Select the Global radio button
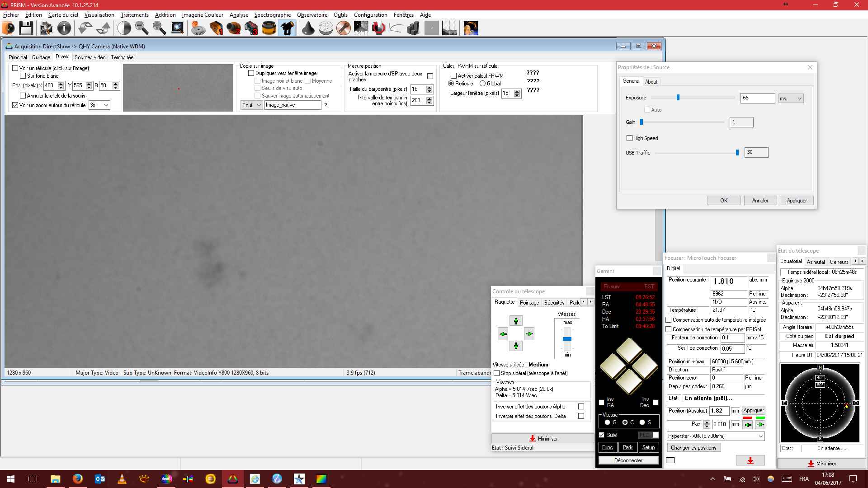This screenshot has width=868, height=488. point(482,84)
